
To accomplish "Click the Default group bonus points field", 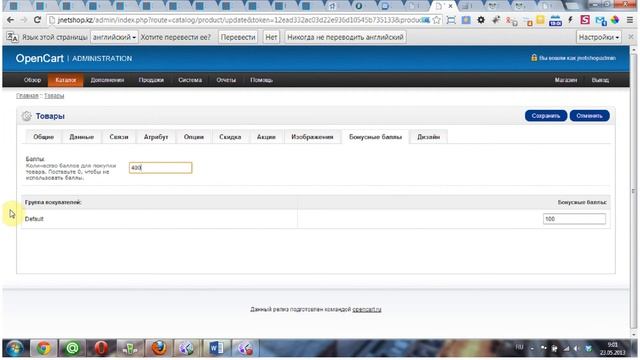I will click(574, 219).
